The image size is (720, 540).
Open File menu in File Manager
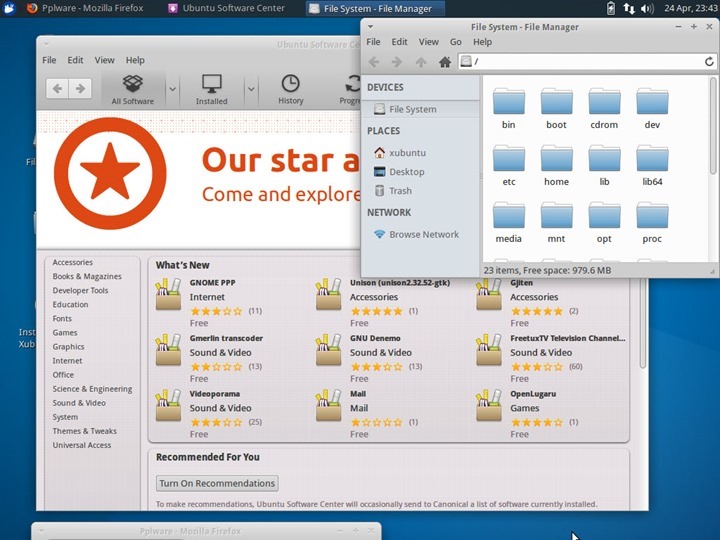click(373, 42)
